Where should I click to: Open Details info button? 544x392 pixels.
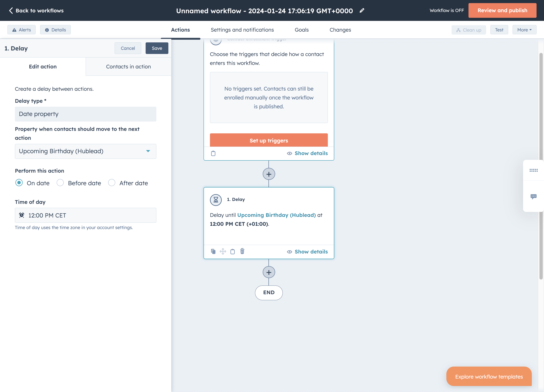click(x=55, y=30)
